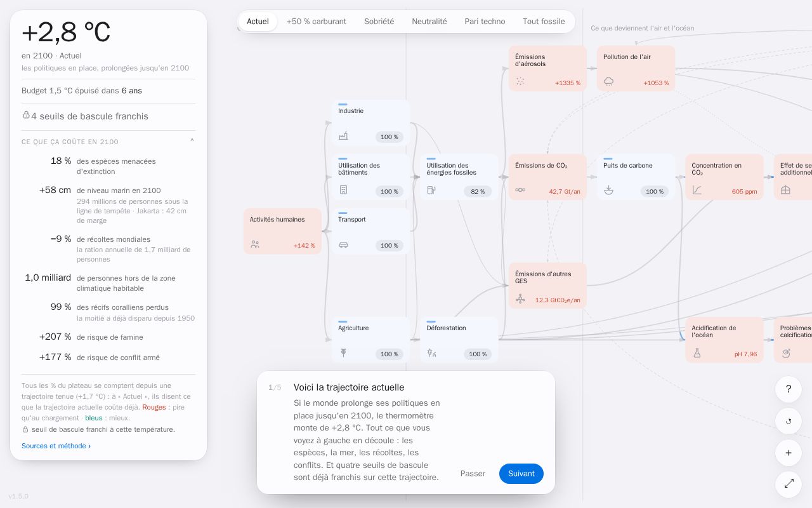Expand the diagram to fullscreen
Viewport: 812px width, 508px height.
(789, 484)
